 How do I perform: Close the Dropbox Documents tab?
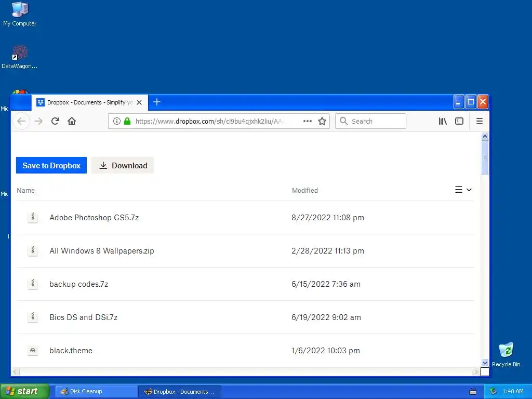pyautogui.click(x=139, y=102)
